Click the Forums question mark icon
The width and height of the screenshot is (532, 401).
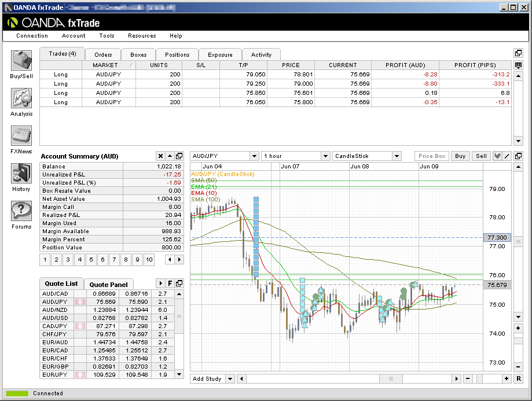pyautogui.click(x=21, y=211)
